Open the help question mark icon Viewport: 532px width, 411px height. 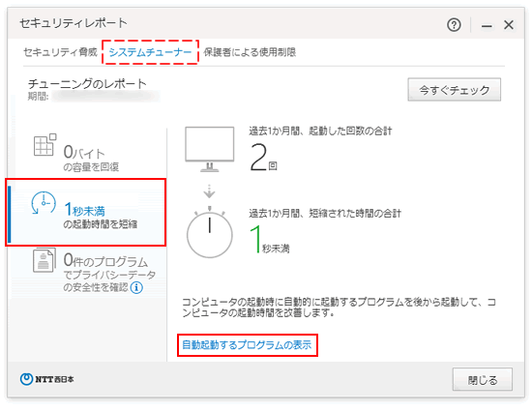click(x=454, y=25)
